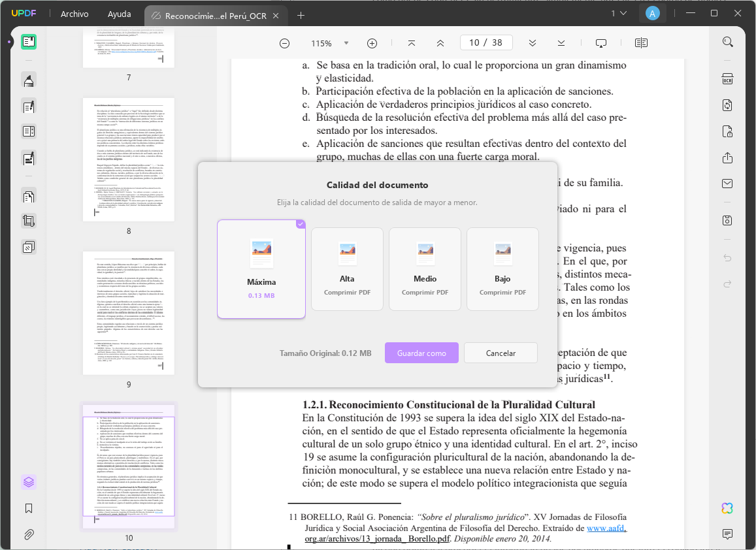Go to last page arrow
The height and width of the screenshot is (550, 756).
(561, 43)
